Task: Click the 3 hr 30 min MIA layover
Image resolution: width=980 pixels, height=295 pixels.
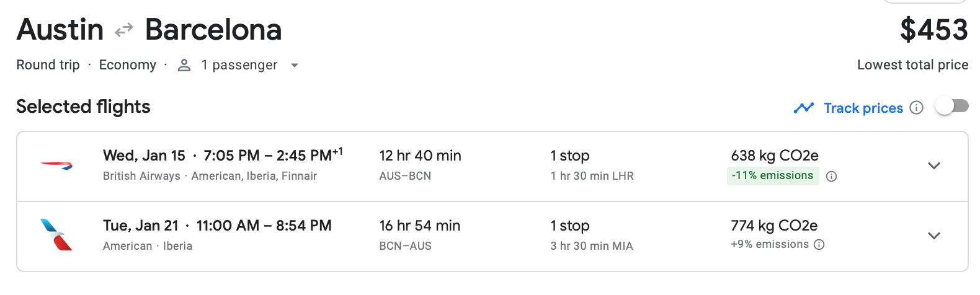Action: tap(592, 246)
